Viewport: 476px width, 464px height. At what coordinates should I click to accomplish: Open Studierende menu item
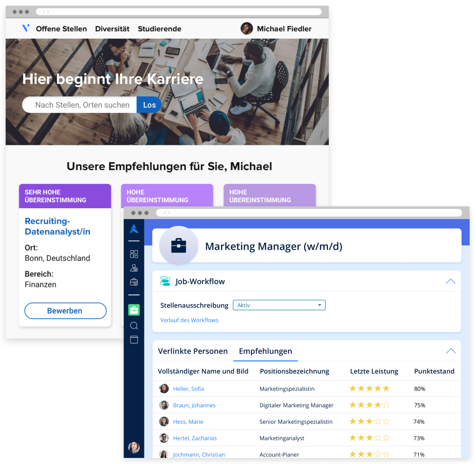pyautogui.click(x=159, y=29)
